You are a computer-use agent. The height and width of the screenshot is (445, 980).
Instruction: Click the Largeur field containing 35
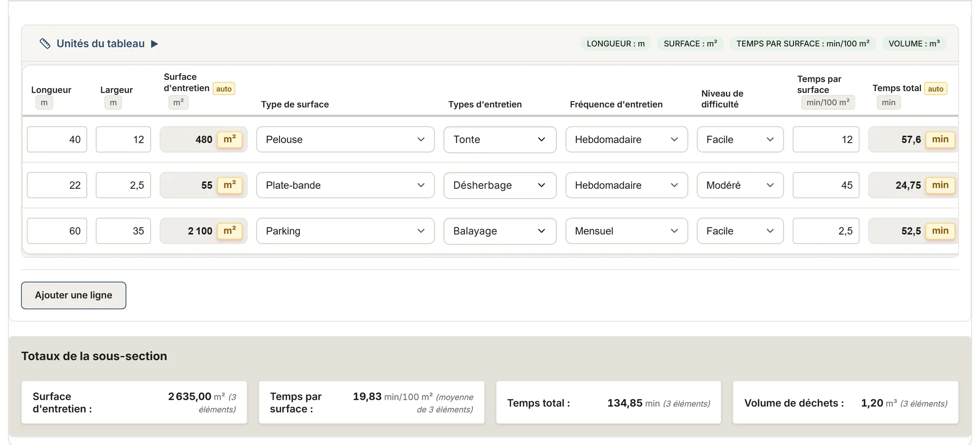pyautogui.click(x=123, y=231)
